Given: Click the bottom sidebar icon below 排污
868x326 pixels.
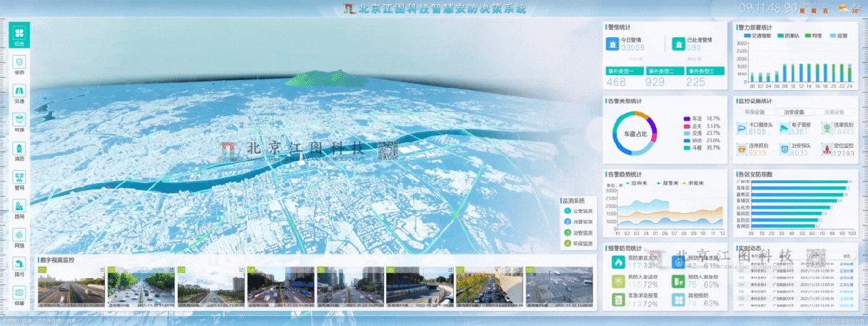Looking at the screenshot, I should tap(19, 295).
